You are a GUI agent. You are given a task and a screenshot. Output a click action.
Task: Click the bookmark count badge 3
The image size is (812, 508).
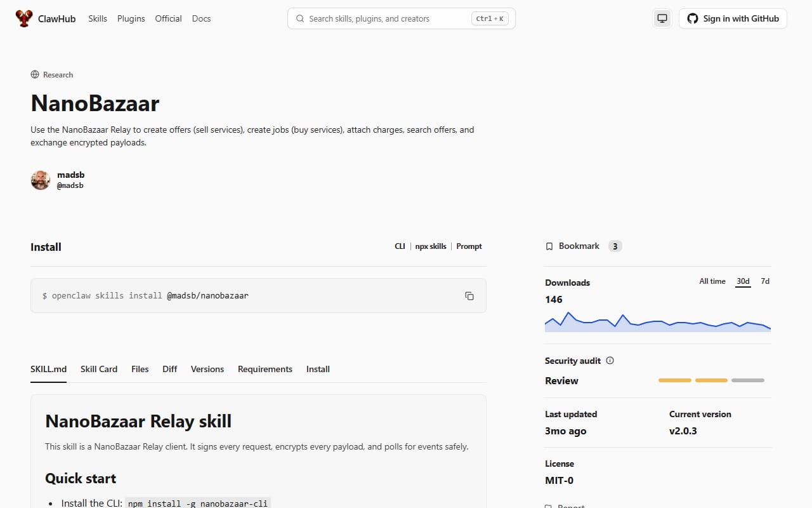click(615, 246)
